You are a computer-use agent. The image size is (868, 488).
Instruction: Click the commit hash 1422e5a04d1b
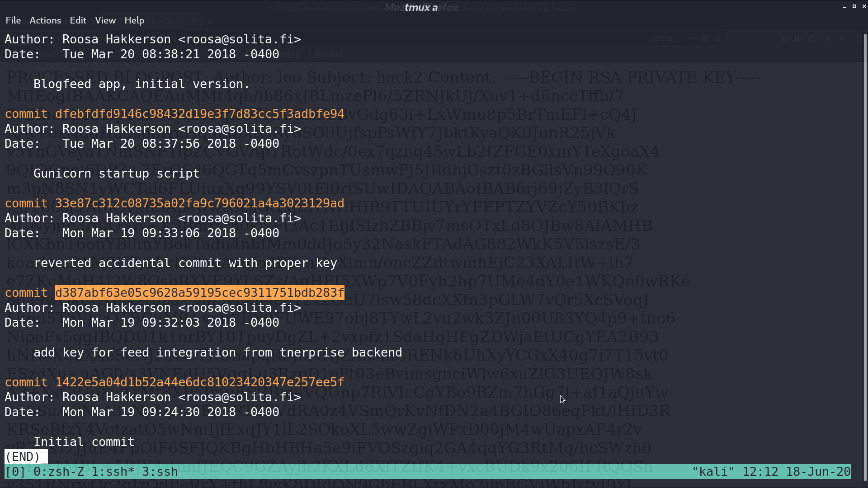[199, 382]
